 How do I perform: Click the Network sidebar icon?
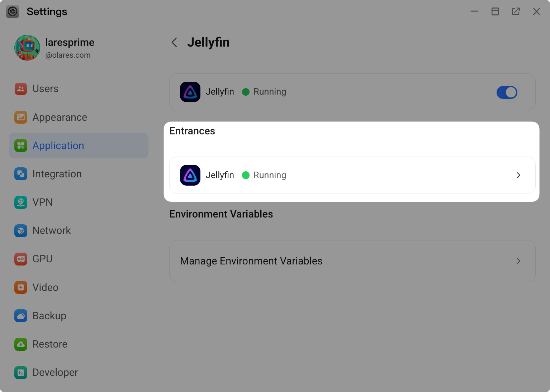pyautogui.click(x=21, y=231)
